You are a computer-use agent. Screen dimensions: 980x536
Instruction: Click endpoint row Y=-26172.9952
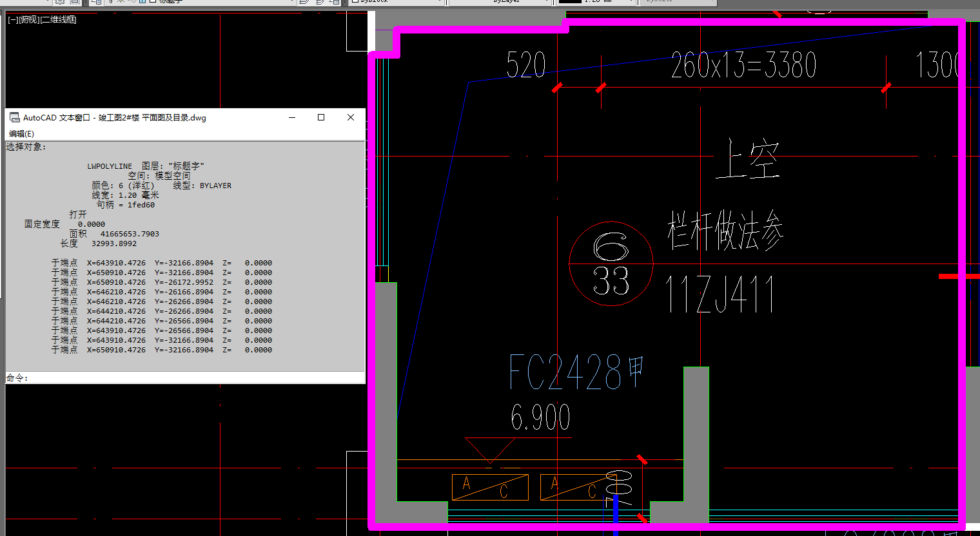point(162,282)
